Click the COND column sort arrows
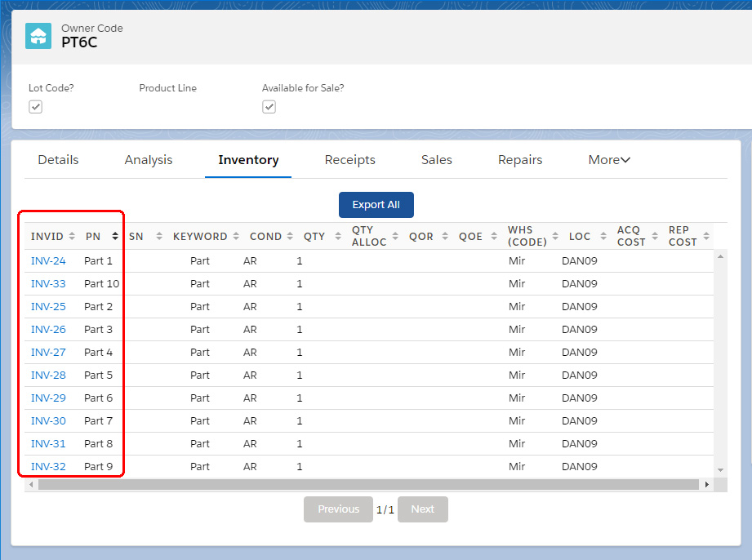This screenshot has height=560, width=752. click(288, 237)
